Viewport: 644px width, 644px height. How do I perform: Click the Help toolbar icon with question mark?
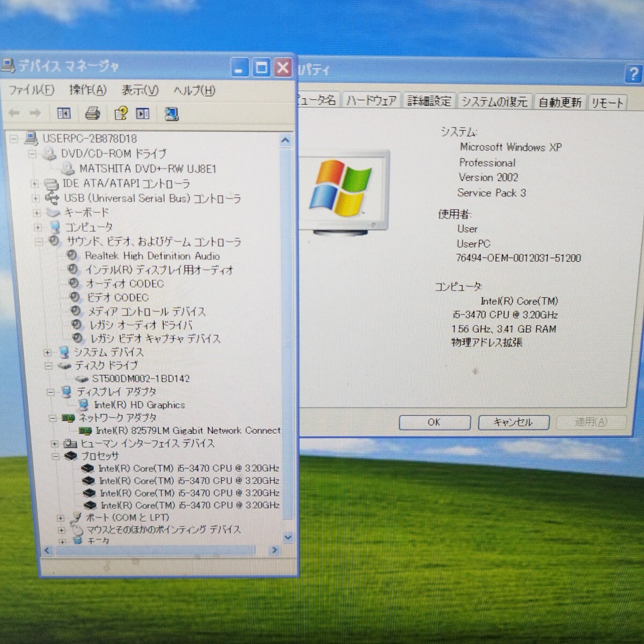pyautogui.click(x=121, y=113)
